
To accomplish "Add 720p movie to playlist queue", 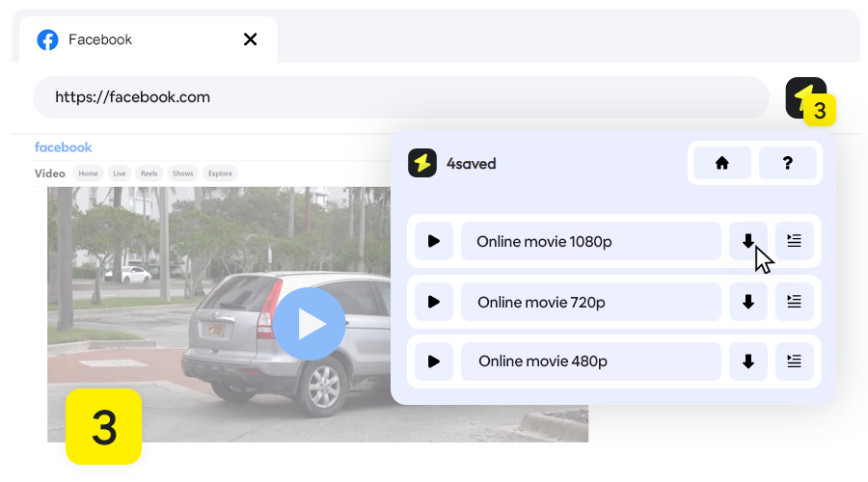I will click(x=794, y=302).
